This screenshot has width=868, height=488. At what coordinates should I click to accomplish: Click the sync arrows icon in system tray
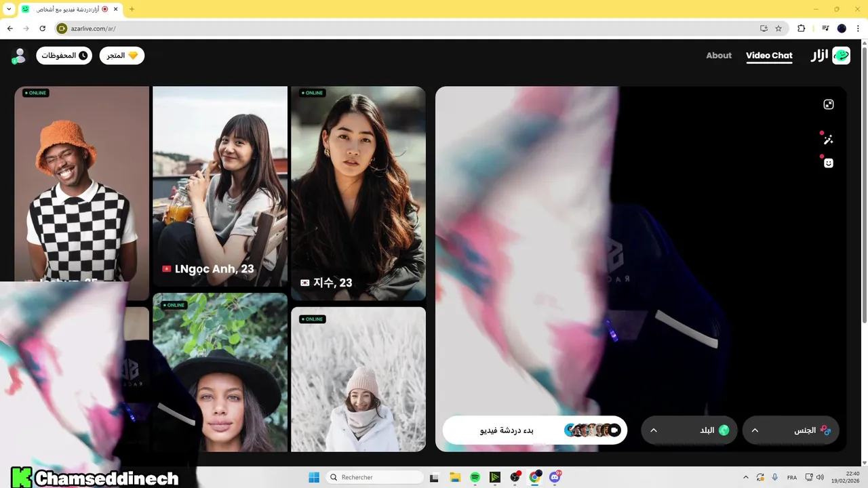761,477
